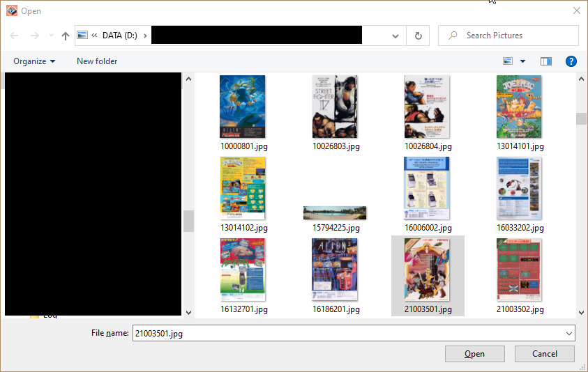This screenshot has height=372, width=588.
Task: Select the beach panorama 15794225.jpg
Action: point(335,212)
